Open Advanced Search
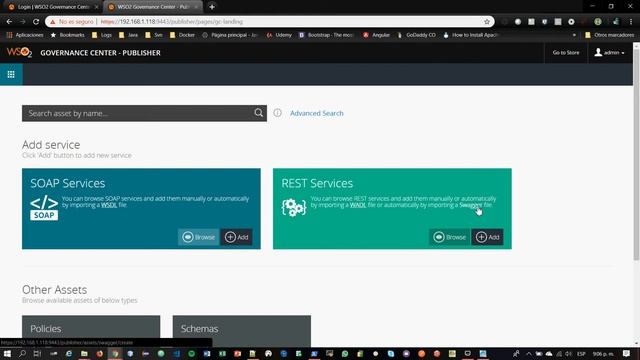The height and width of the screenshot is (360, 640). [317, 113]
